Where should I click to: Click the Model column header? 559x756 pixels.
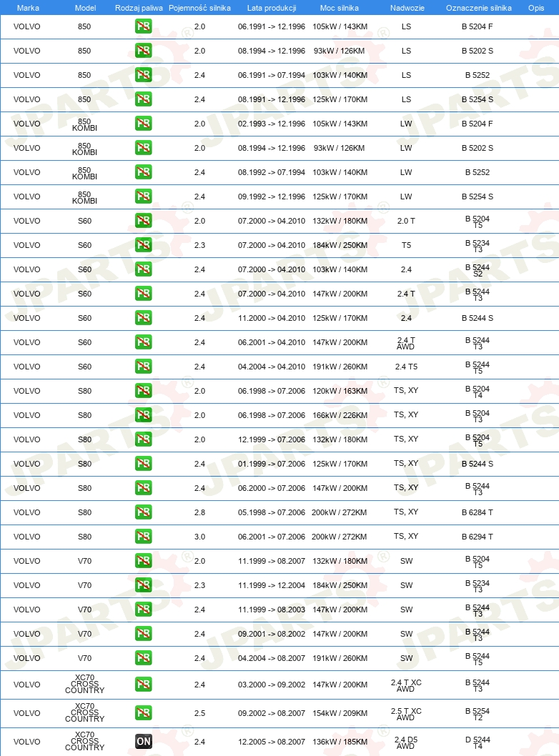[85, 8]
